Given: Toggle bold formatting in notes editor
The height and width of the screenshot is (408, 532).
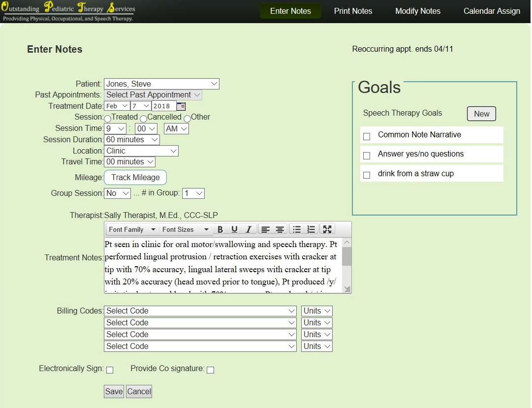Looking at the screenshot, I should (220, 229).
